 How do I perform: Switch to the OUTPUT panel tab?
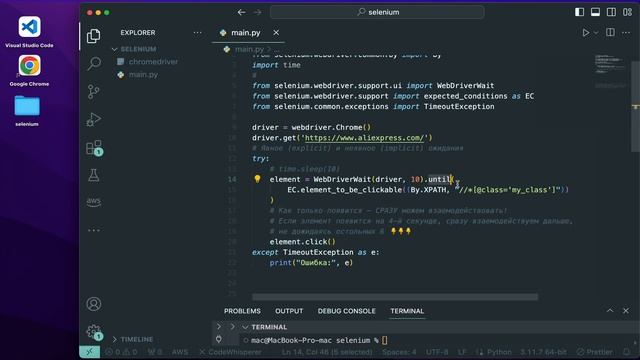point(289,311)
